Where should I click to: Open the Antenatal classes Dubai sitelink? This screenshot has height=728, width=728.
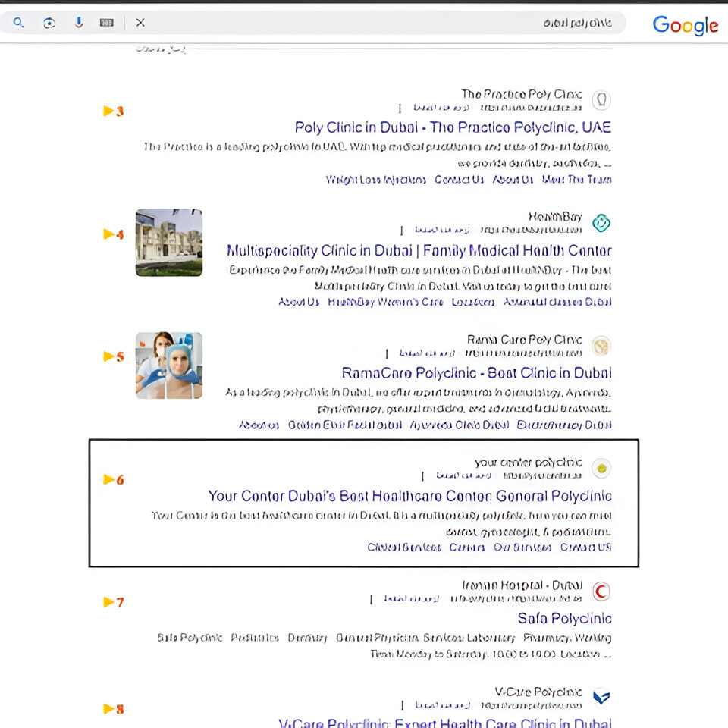(557, 303)
